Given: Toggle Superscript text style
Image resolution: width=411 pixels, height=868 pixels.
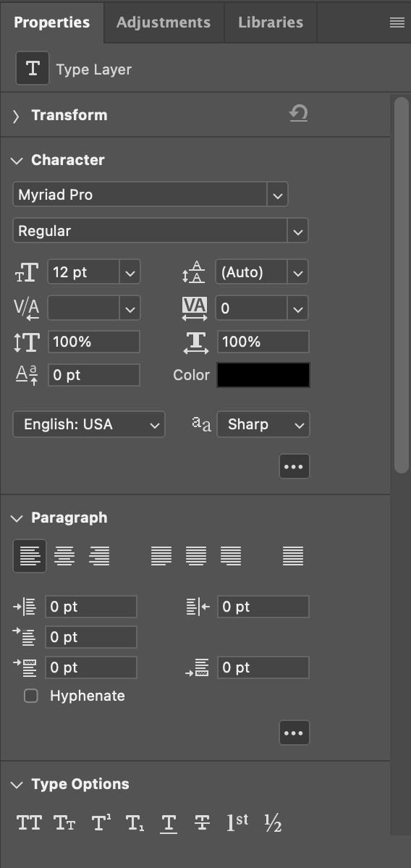Looking at the screenshot, I should pyautogui.click(x=100, y=822).
